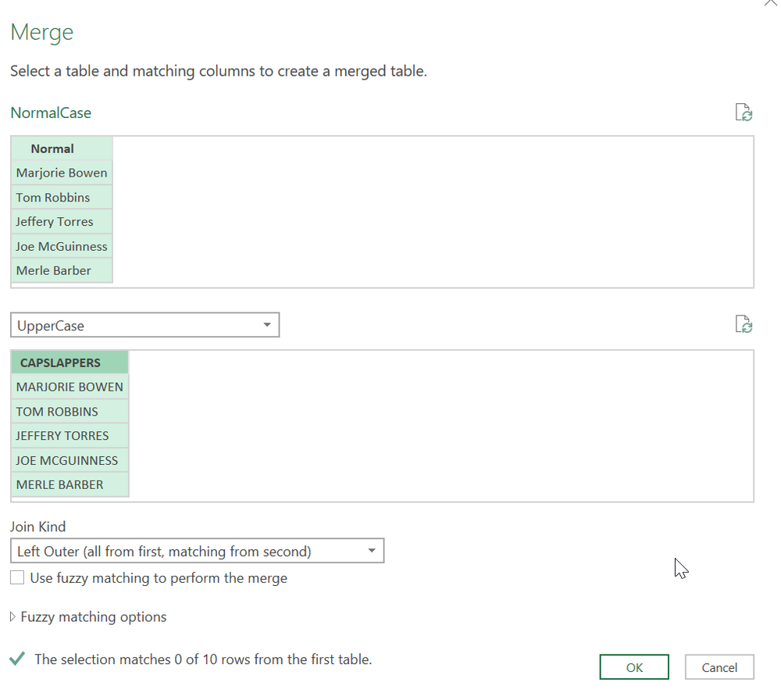The height and width of the screenshot is (700, 781).
Task: Open the second table selection dropdown
Action: [269, 324]
